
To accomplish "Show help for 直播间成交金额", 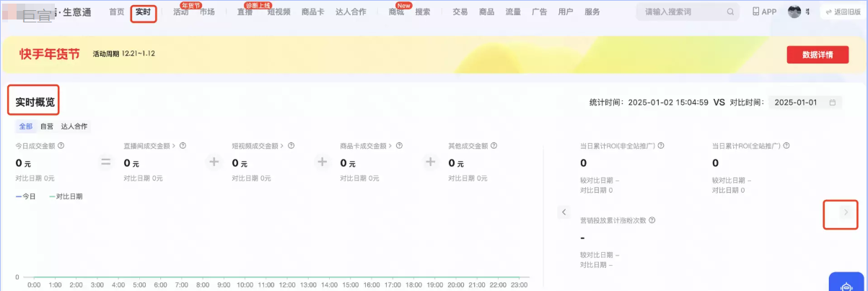I will (183, 145).
